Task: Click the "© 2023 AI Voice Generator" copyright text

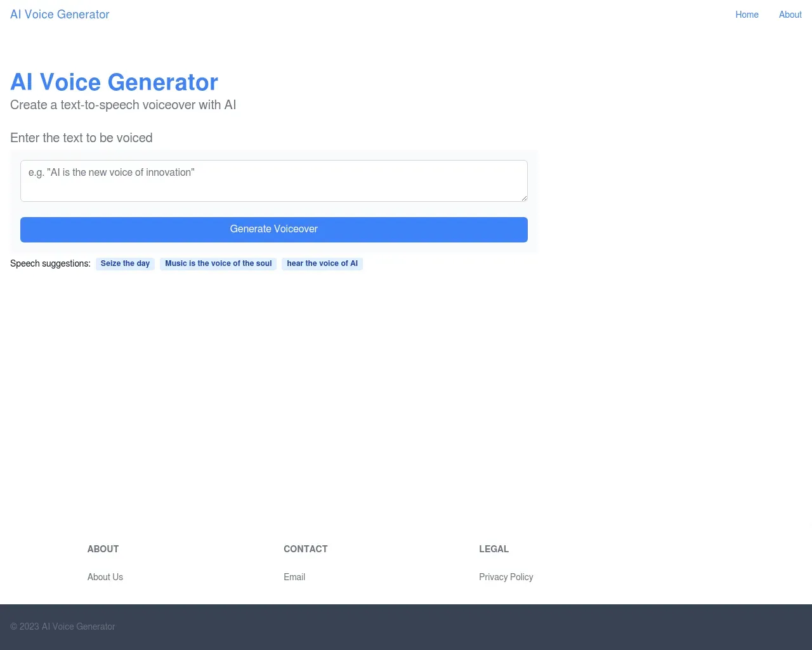Action: click(63, 627)
